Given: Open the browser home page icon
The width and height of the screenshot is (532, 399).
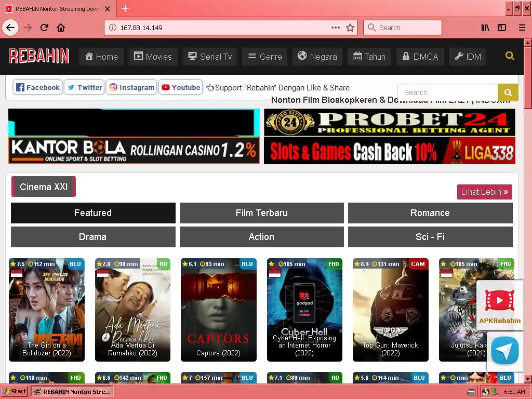Looking at the screenshot, I should pyautogui.click(x=61, y=28).
